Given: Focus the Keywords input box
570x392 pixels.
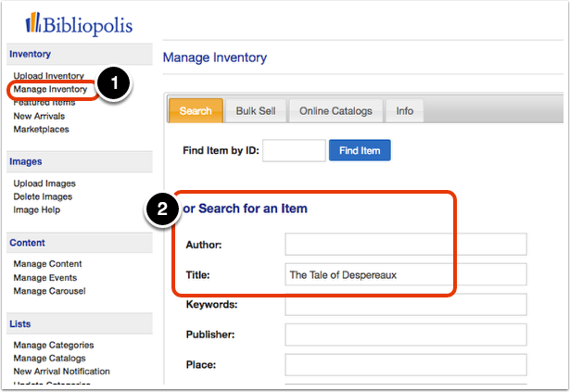Looking at the screenshot, I should pos(406,305).
